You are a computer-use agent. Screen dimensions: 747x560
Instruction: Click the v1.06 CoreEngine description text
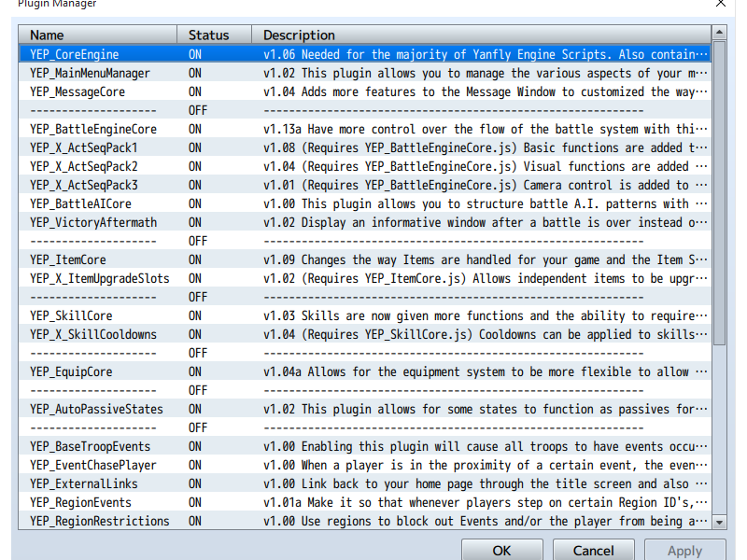coord(485,54)
